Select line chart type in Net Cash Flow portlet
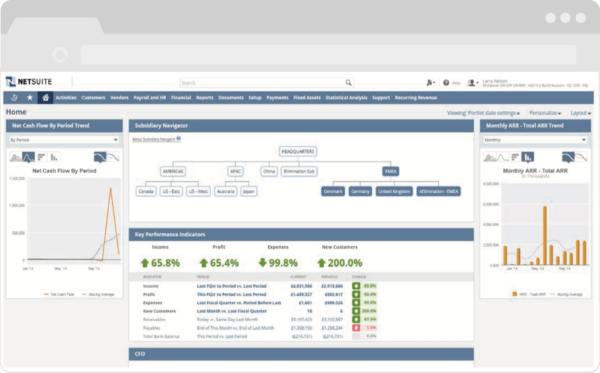The width and height of the screenshot is (600, 373). pos(28,157)
